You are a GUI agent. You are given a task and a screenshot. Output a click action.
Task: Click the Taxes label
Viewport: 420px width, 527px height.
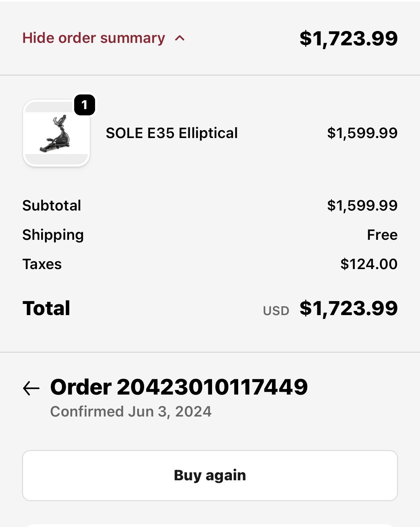pyautogui.click(x=42, y=264)
